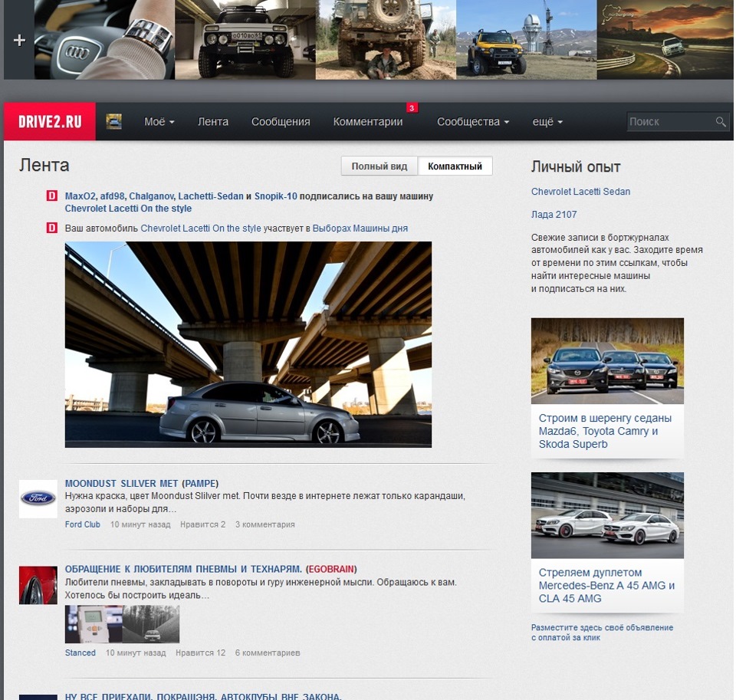Open the Лада 2107 sidebar link

[x=554, y=215]
